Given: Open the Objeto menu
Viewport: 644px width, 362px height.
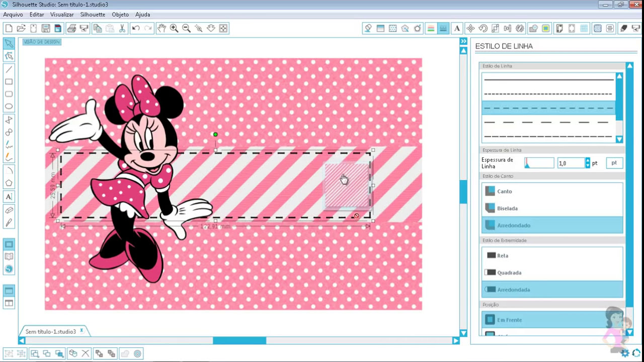Looking at the screenshot, I should click(120, 15).
